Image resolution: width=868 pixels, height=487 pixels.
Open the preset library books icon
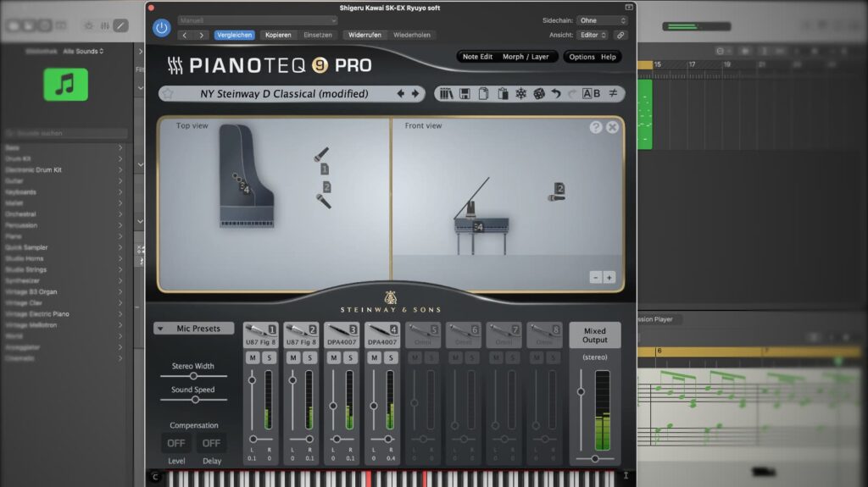(x=446, y=94)
